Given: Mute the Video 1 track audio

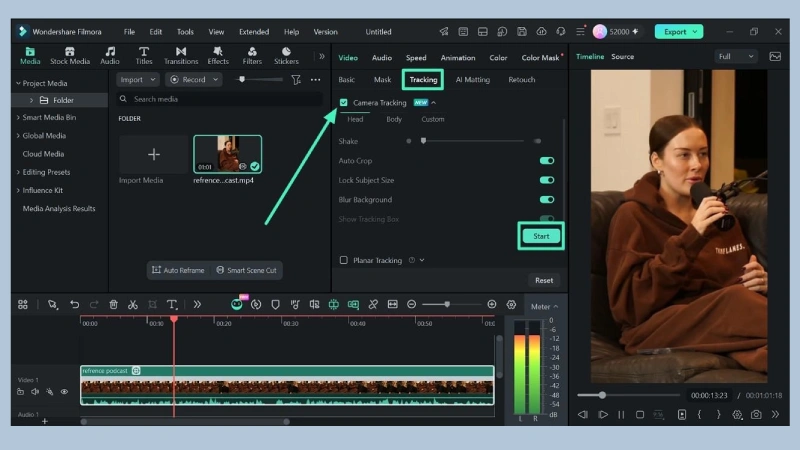Looking at the screenshot, I should (35, 392).
